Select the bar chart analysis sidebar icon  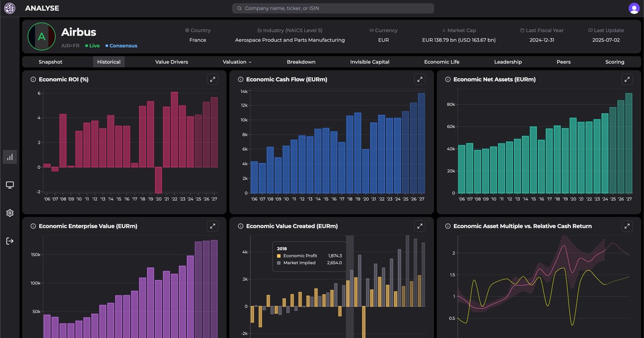point(10,157)
